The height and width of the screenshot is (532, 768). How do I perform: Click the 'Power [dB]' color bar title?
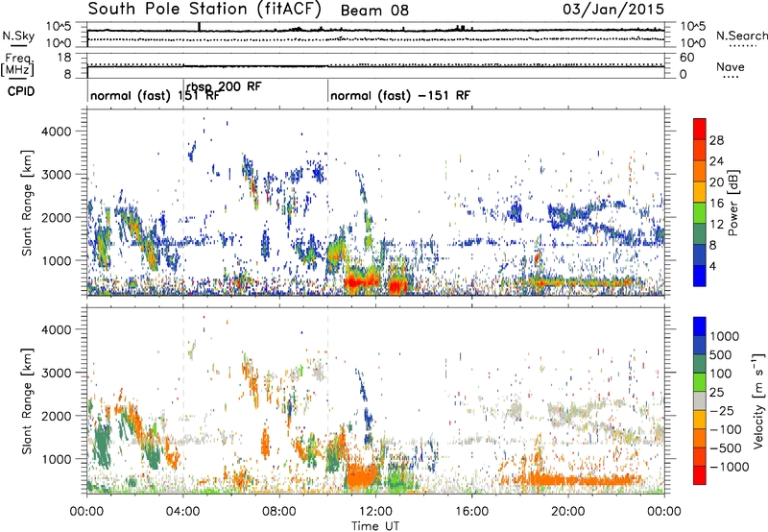click(x=733, y=203)
